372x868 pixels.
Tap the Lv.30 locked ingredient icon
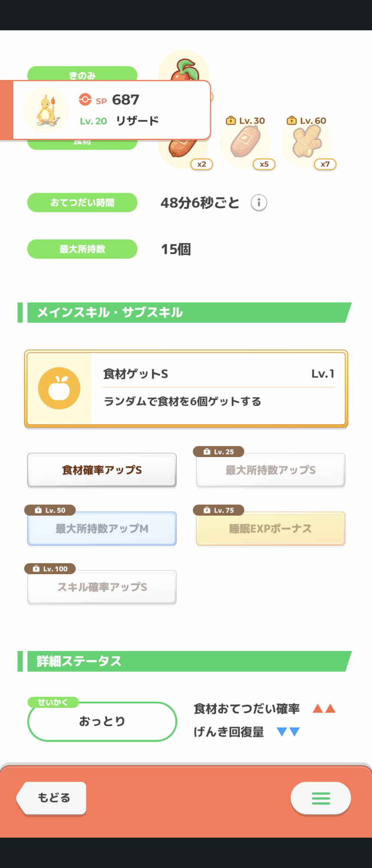click(x=245, y=143)
